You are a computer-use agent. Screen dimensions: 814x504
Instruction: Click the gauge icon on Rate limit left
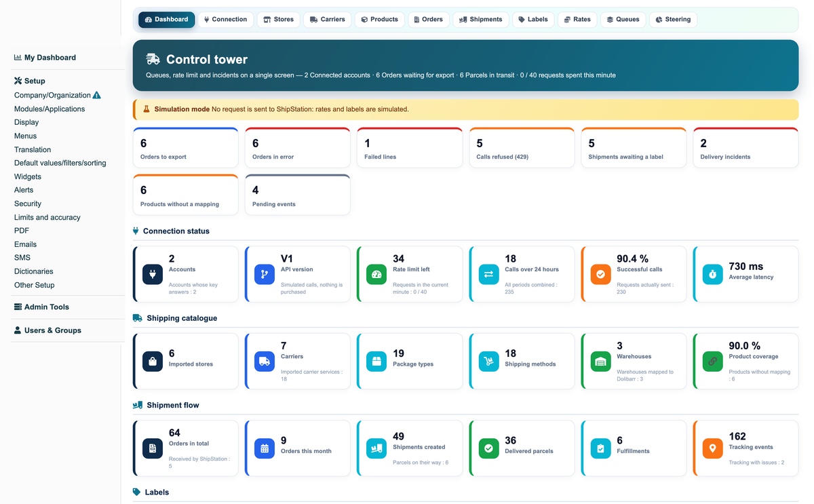click(x=376, y=274)
